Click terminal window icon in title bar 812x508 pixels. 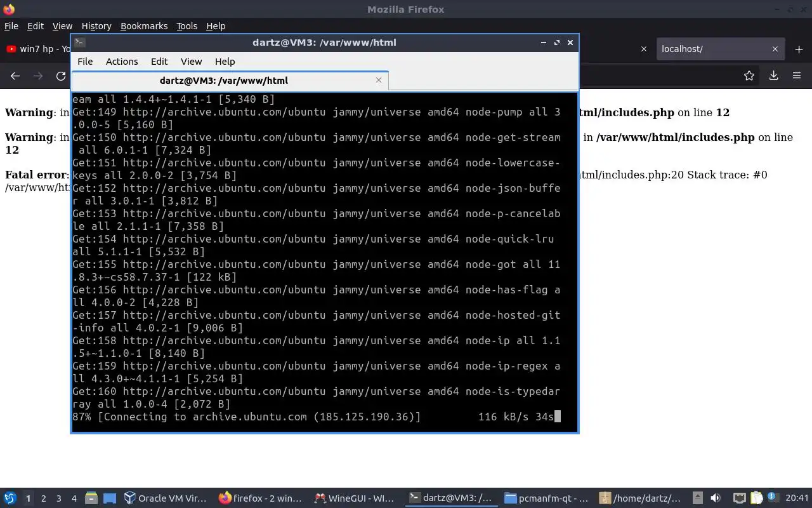(79, 43)
